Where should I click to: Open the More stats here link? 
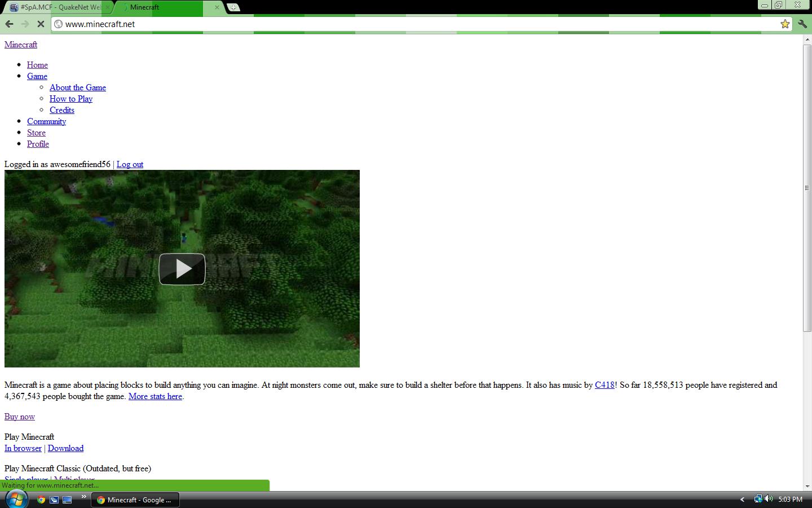tap(155, 396)
